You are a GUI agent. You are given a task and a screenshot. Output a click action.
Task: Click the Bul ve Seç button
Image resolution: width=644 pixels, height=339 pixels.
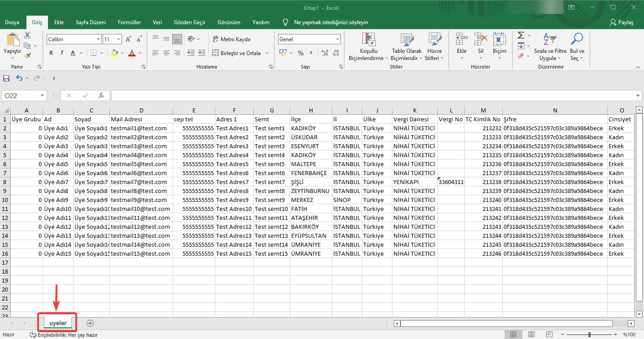point(577,47)
